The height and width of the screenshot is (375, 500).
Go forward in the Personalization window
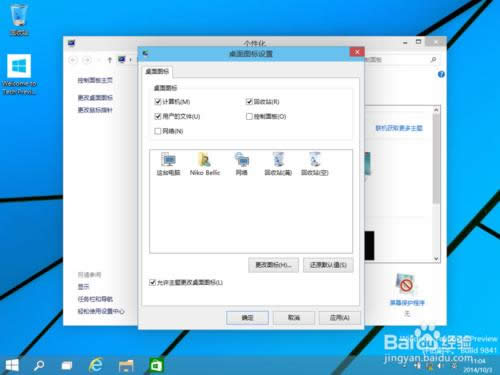coord(87,60)
